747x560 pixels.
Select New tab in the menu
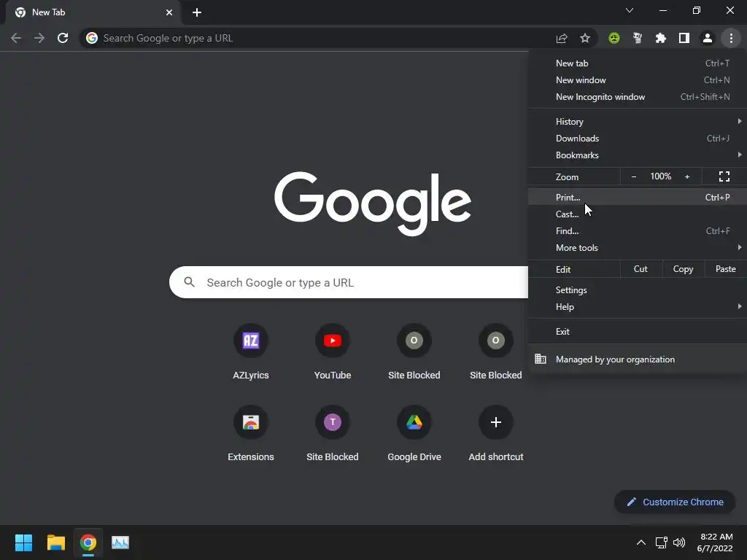coord(638,63)
